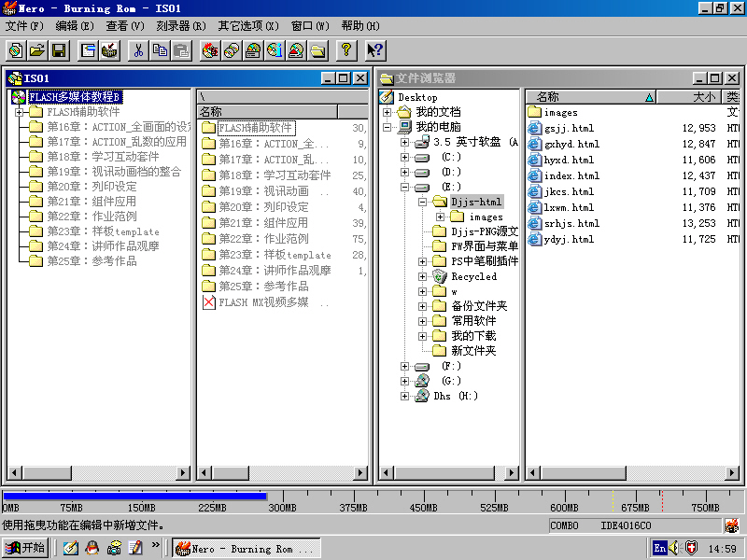Collapse the Djjs-html folder node

point(422,202)
